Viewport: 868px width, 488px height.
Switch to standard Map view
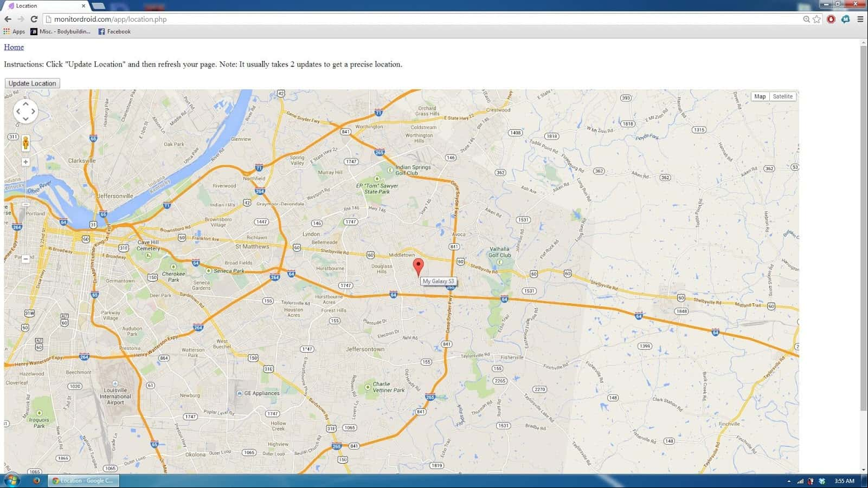pyautogui.click(x=760, y=96)
